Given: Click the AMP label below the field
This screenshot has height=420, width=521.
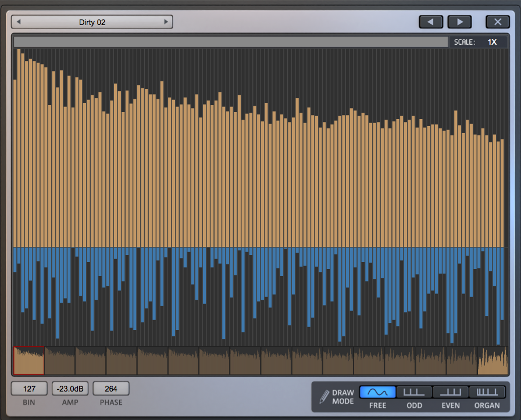Looking at the screenshot, I should [x=70, y=403].
